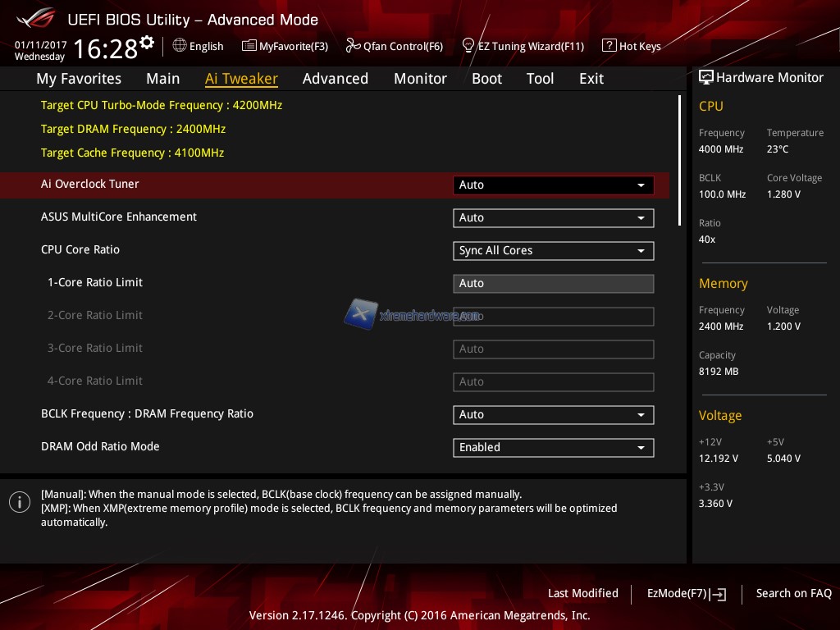Click the 1-Core Ratio Limit field

[553, 284]
